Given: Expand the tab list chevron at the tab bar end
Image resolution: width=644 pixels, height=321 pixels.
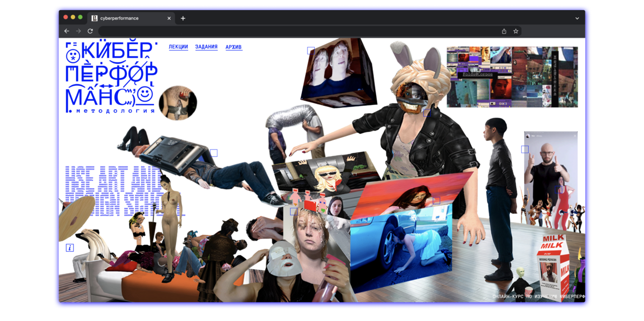Looking at the screenshot, I should 577,18.
